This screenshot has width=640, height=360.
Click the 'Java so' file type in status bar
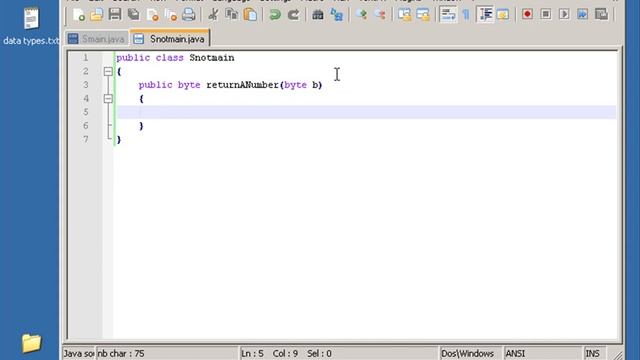(79, 353)
